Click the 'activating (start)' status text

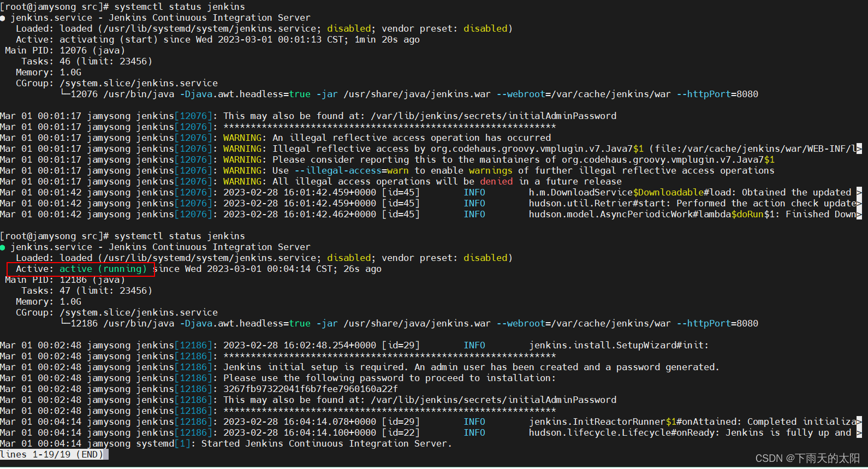109,40
